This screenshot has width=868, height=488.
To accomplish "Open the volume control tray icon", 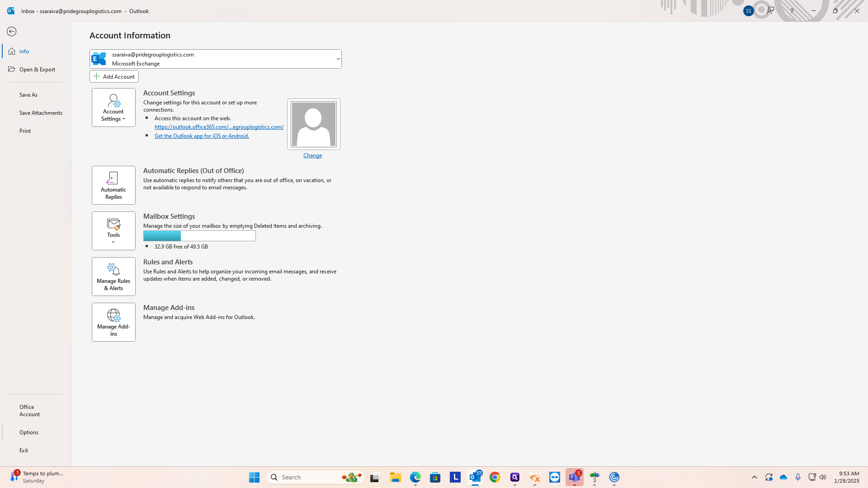I will click(x=823, y=477).
